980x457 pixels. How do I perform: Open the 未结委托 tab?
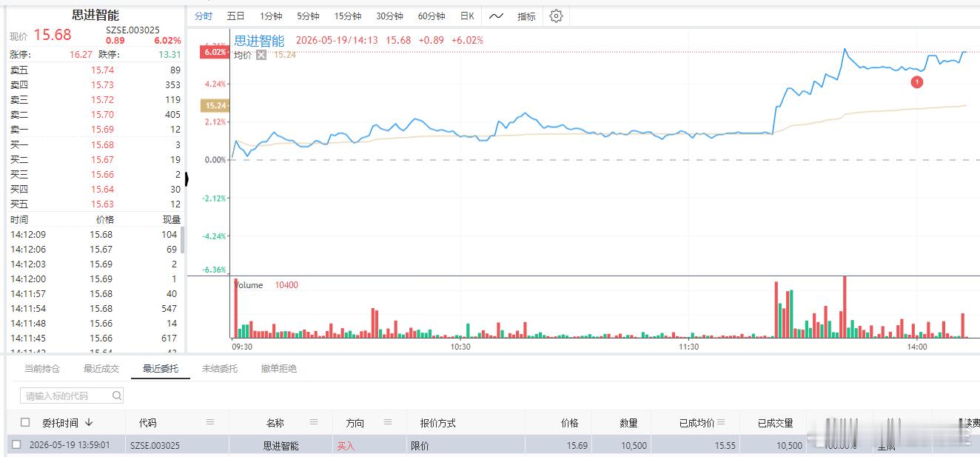[x=220, y=368]
